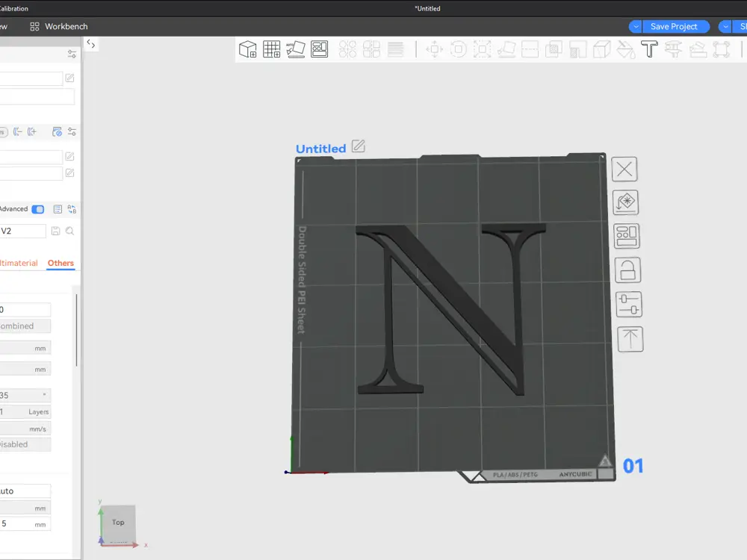Switch to the Multimaterial tab
This screenshot has width=747, height=560.
[19, 263]
